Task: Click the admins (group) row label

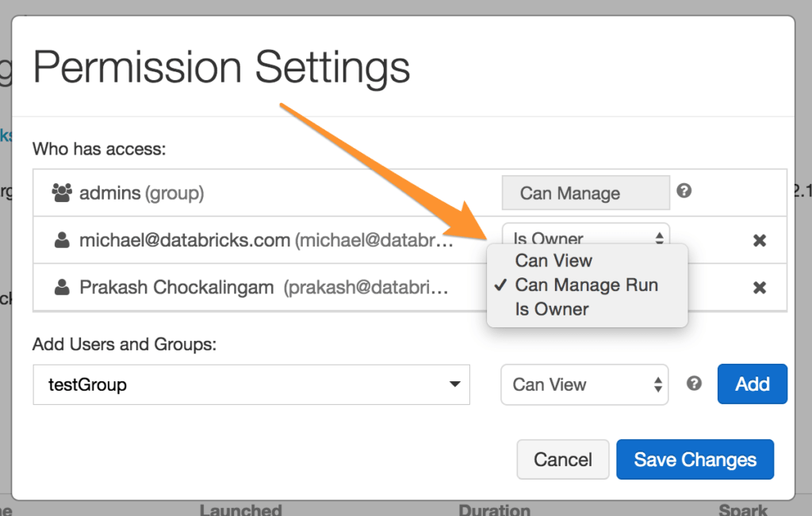Action: point(141,193)
